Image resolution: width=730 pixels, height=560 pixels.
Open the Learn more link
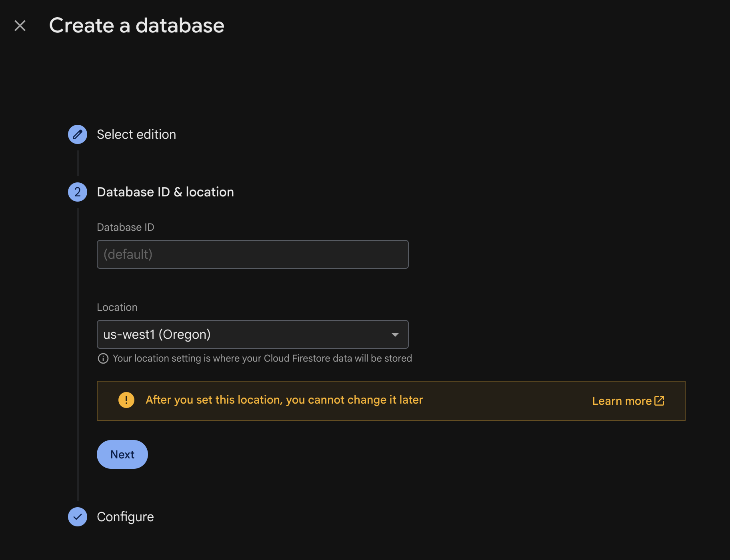pyautogui.click(x=622, y=401)
